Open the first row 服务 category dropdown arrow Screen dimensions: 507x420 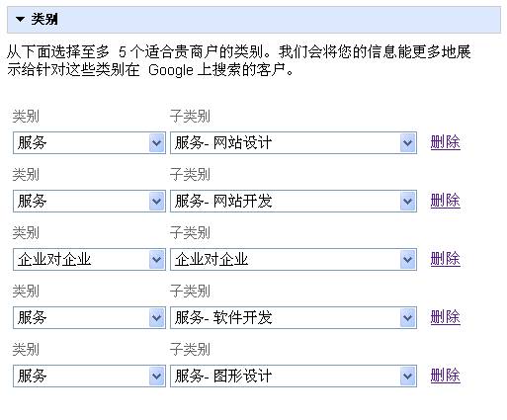(x=157, y=143)
